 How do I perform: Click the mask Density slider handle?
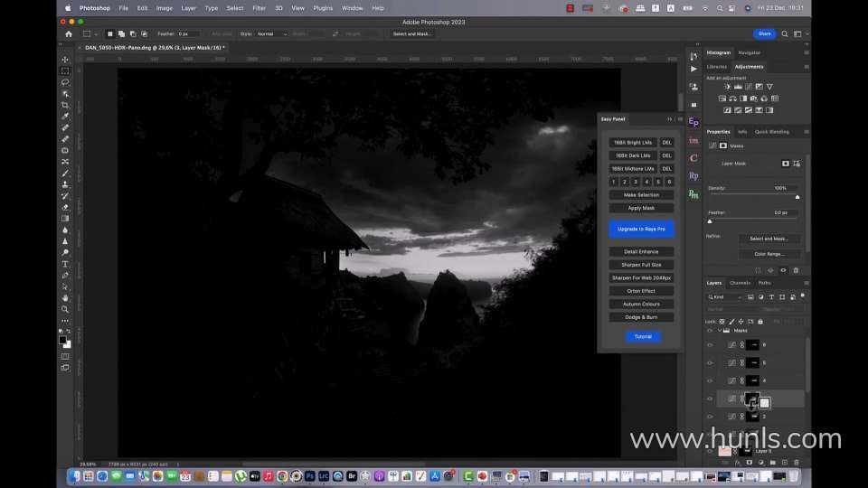(797, 197)
